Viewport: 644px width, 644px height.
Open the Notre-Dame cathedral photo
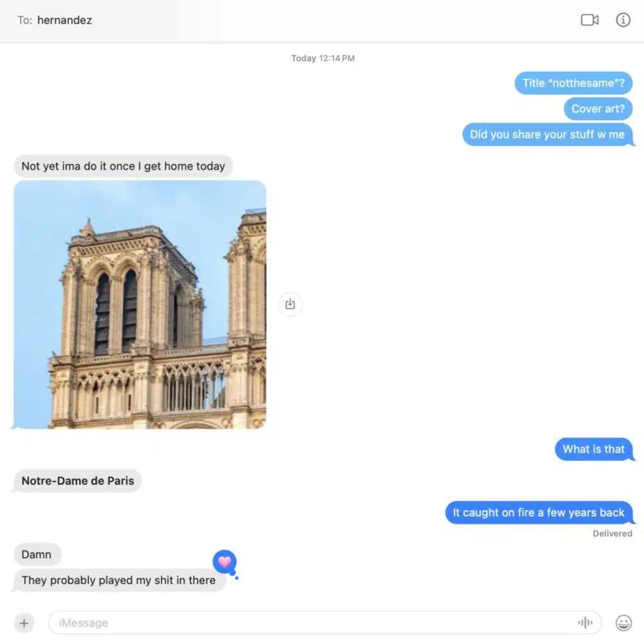tap(140, 304)
